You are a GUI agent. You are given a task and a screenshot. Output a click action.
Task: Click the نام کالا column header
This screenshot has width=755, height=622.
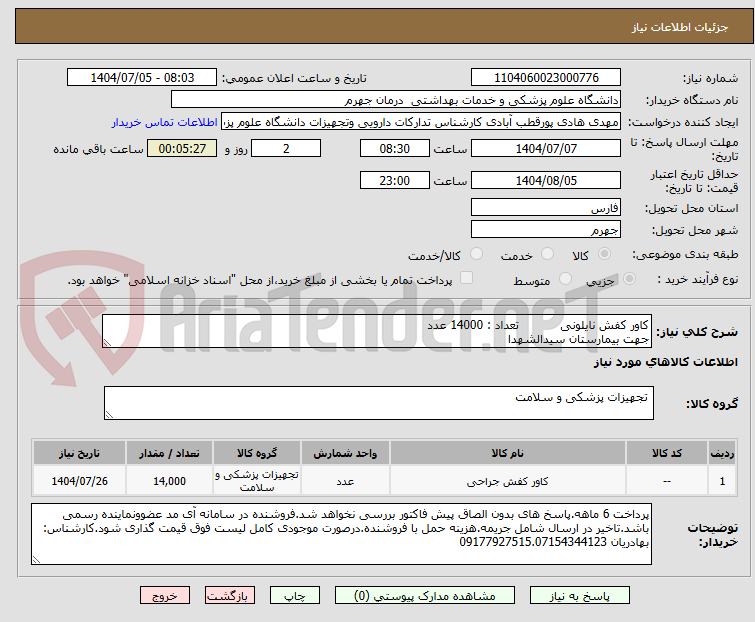click(x=508, y=453)
